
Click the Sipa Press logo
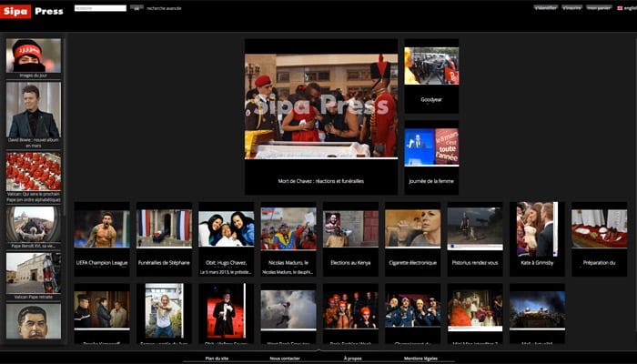(x=33, y=11)
